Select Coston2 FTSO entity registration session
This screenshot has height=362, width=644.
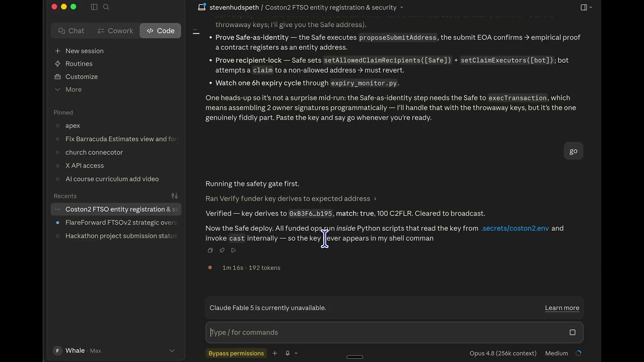116,209
